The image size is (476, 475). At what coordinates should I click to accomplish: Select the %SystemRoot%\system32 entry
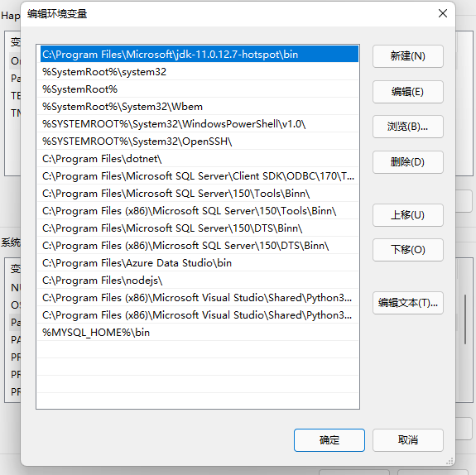[198, 72]
